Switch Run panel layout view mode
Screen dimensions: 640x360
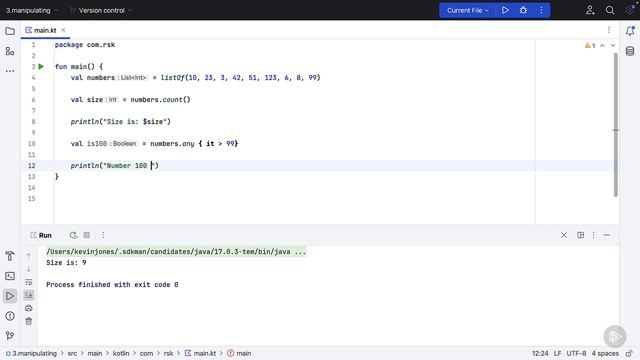click(580, 235)
